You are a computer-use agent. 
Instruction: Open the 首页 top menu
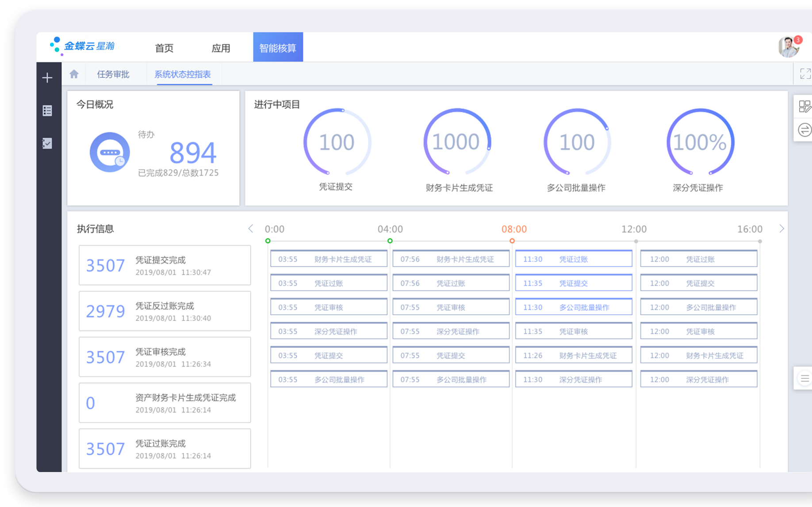pyautogui.click(x=164, y=48)
